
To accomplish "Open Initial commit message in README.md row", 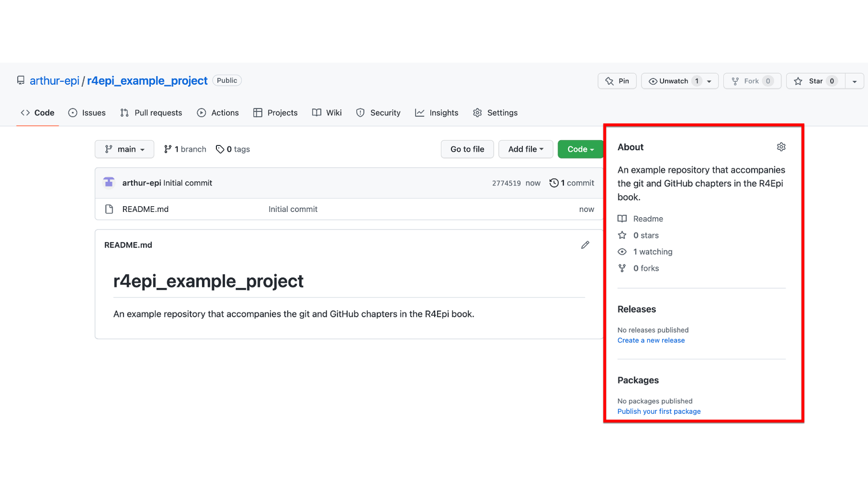I will coord(293,209).
